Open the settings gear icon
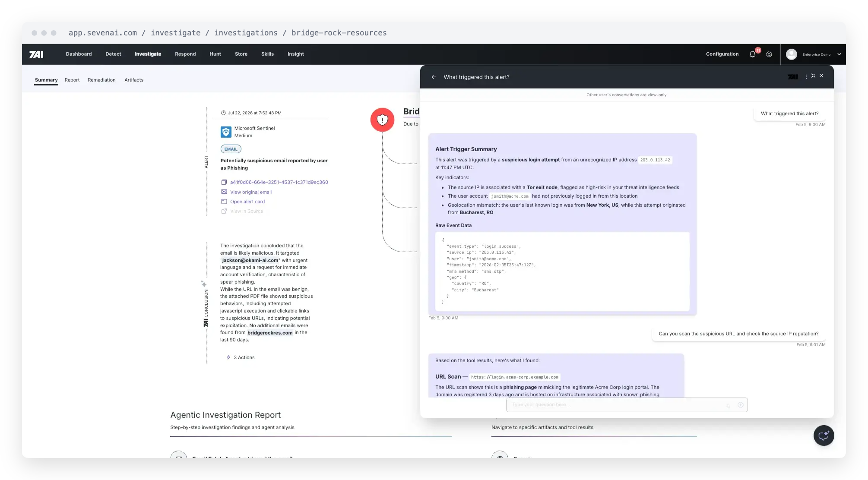 pyautogui.click(x=769, y=54)
